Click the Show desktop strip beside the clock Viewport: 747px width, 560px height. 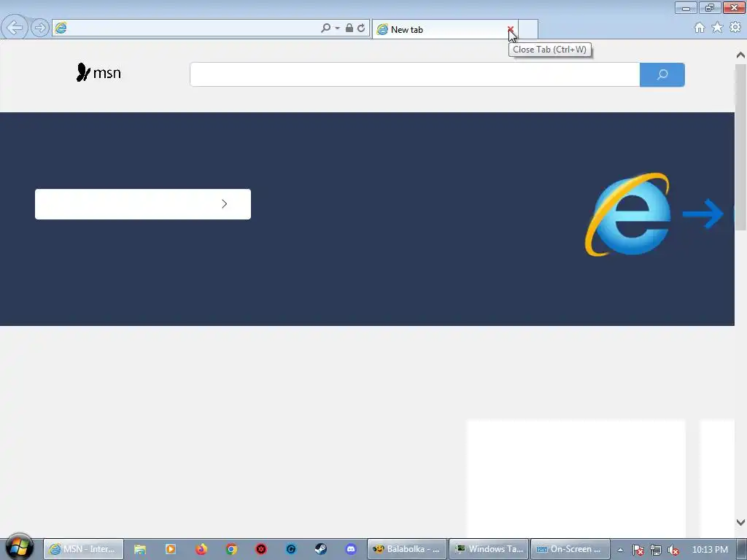(742, 550)
